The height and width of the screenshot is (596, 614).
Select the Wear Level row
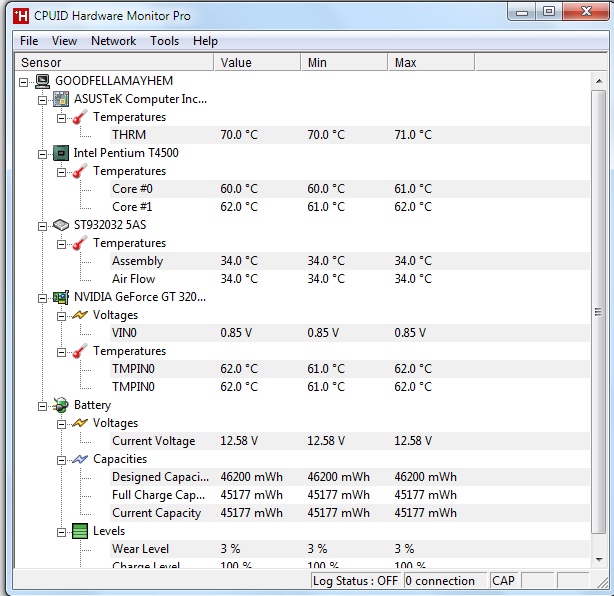coord(350,549)
